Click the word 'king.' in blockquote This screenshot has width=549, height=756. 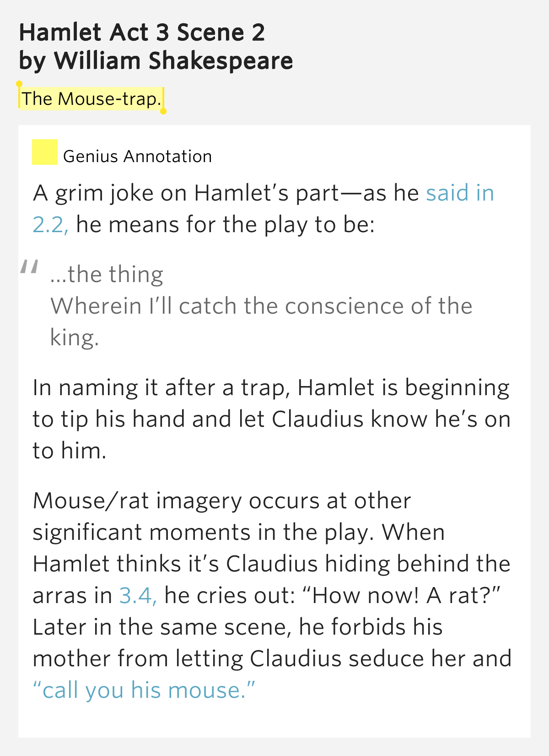point(74,338)
